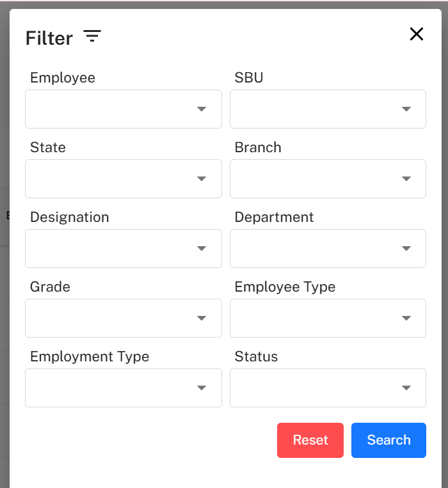This screenshot has width=448, height=488.
Task: Click the Employment Type field label
Action: click(x=90, y=357)
